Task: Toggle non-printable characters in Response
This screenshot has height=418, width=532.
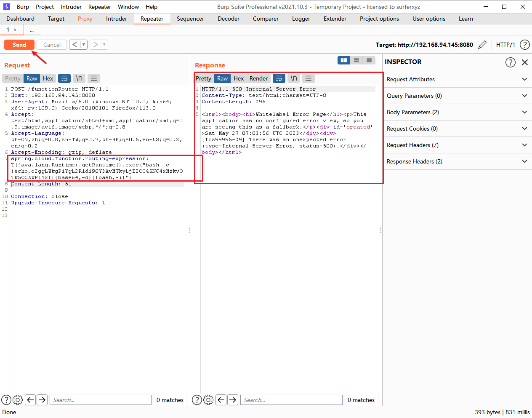Action: tap(294, 78)
